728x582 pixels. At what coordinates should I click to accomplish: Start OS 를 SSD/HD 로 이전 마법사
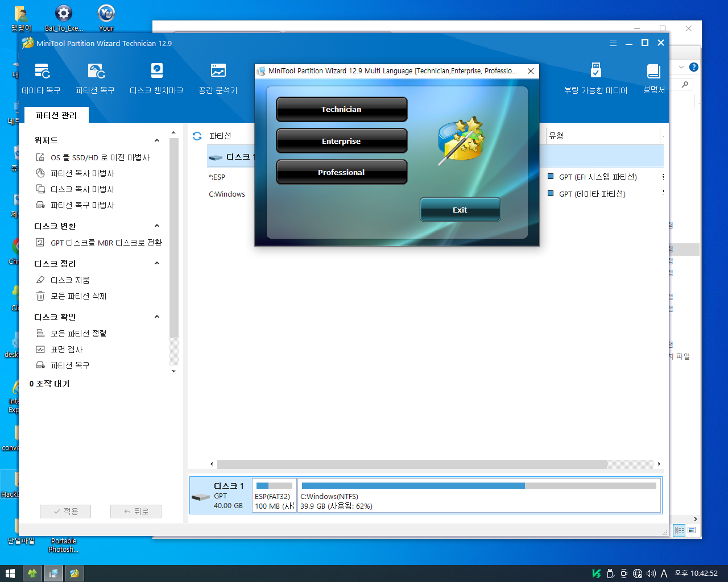pos(100,157)
